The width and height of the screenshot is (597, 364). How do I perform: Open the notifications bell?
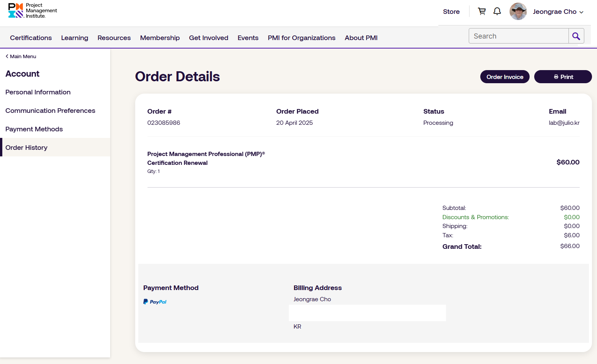pos(497,11)
